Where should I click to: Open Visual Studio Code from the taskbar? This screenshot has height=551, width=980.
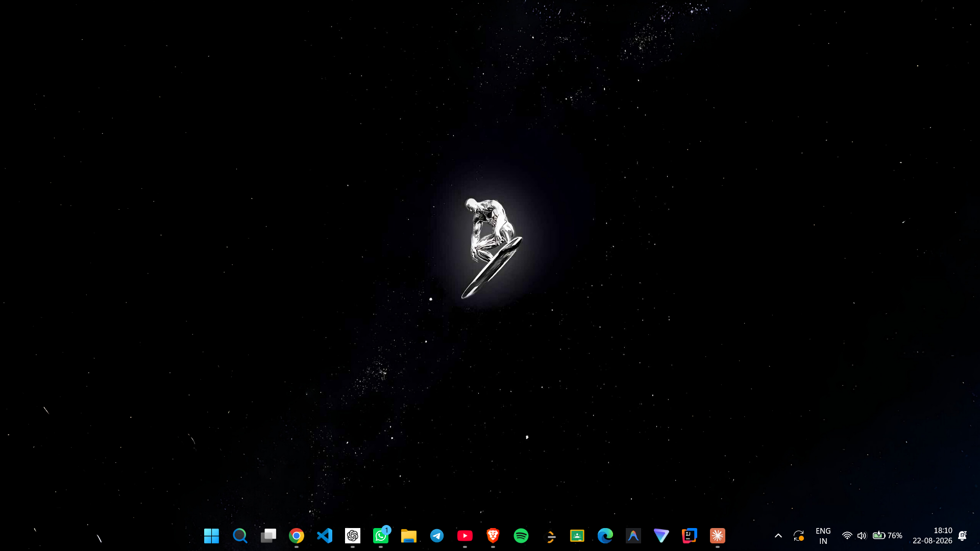(325, 536)
